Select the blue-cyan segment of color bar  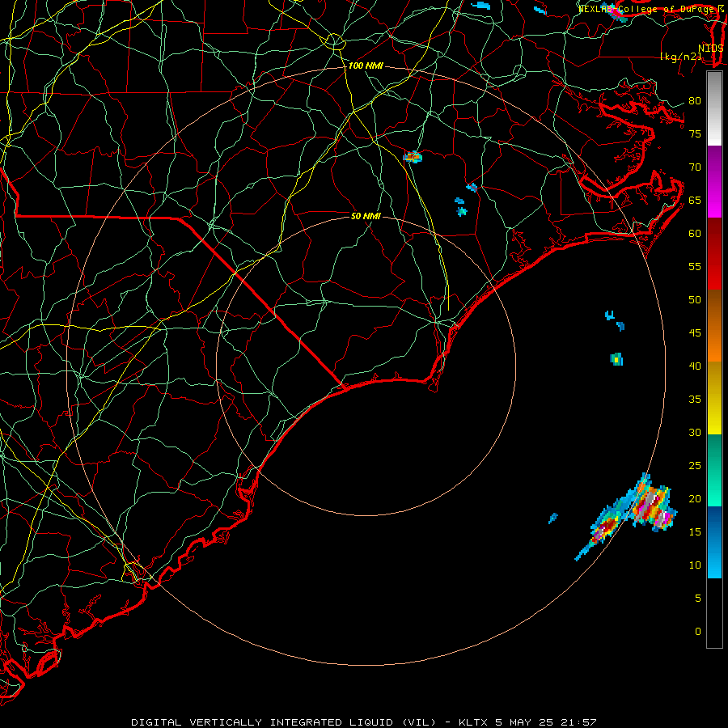coord(714,542)
